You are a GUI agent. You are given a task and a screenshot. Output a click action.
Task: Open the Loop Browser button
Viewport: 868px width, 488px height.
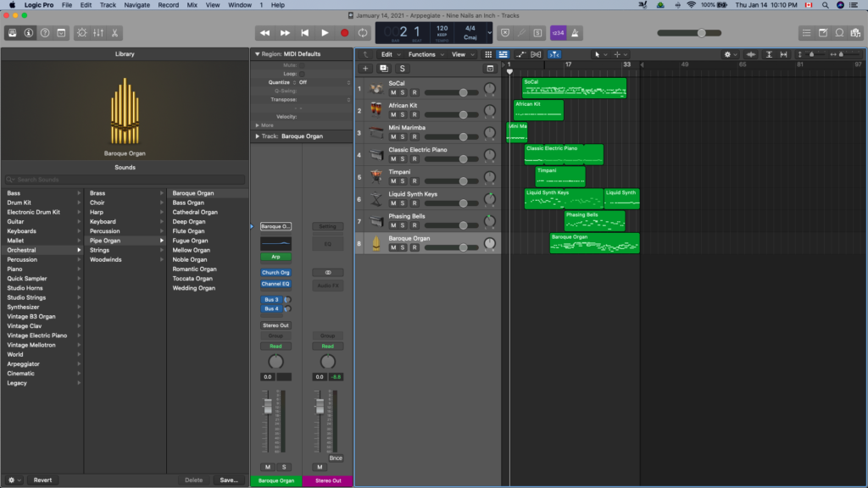839,33
